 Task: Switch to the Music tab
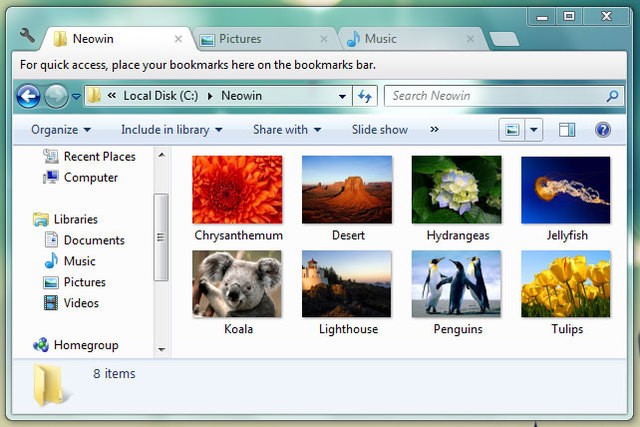(x=412, y=39)
